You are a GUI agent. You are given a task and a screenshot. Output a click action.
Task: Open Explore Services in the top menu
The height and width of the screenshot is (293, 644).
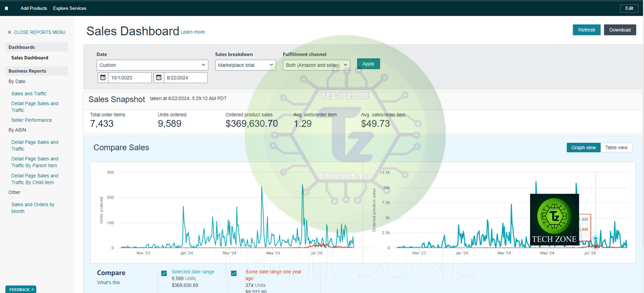69,8
